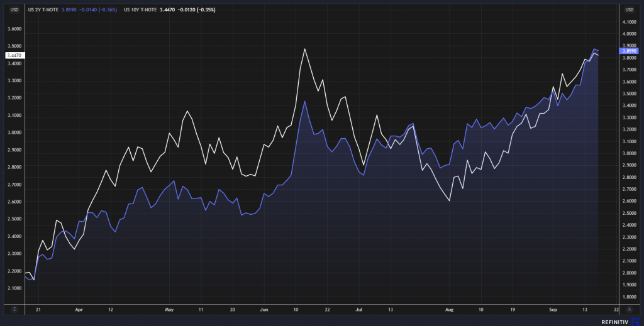Click the 10Y change value -0.0120 (-0.35%)
This screenshot has height=326, width=644.
[x=196, y=10]
